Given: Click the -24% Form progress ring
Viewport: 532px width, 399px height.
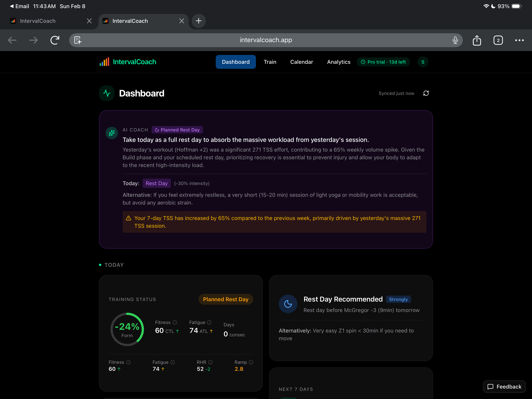Looking at the screenshot, I should click(127, 329).
